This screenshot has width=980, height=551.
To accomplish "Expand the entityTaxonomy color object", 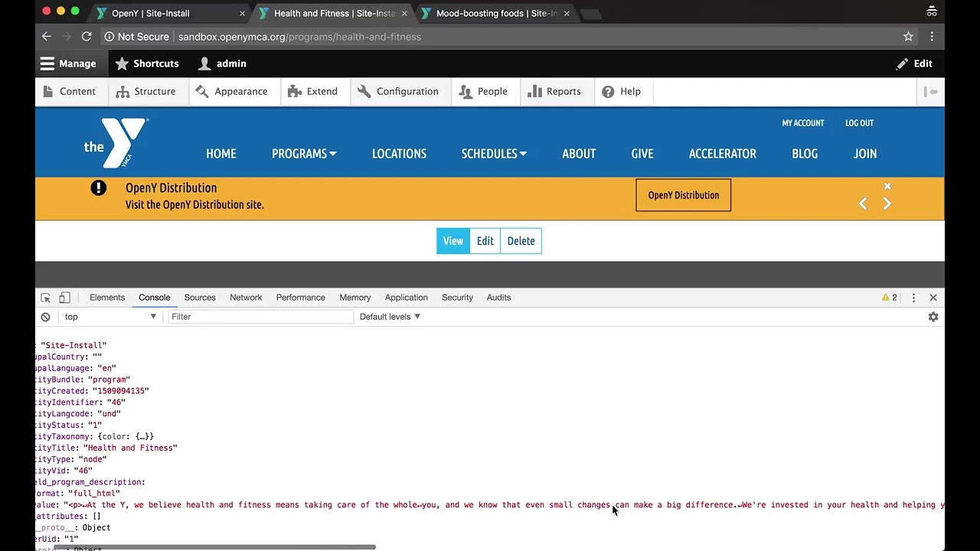I will click(126, 436).
